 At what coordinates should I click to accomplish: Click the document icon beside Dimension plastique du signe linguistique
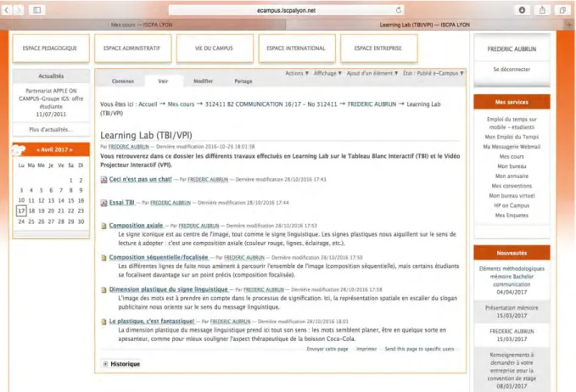pos(104,290)
